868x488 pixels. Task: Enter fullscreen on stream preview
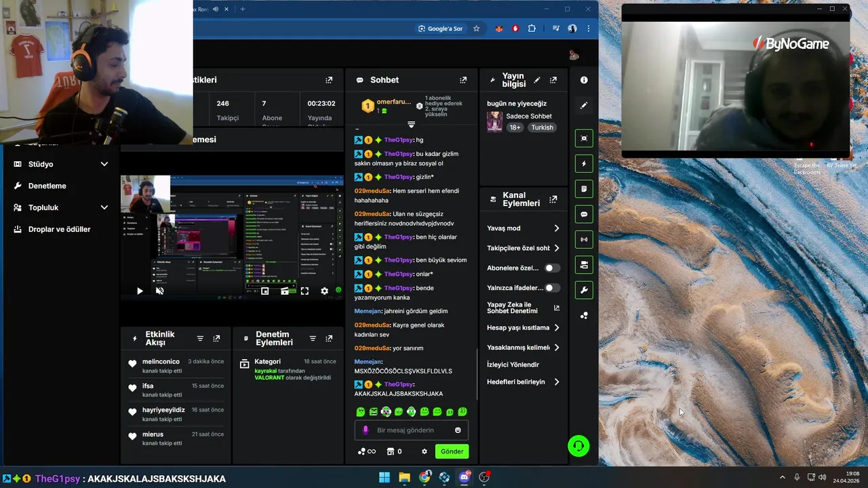point(304,291)
